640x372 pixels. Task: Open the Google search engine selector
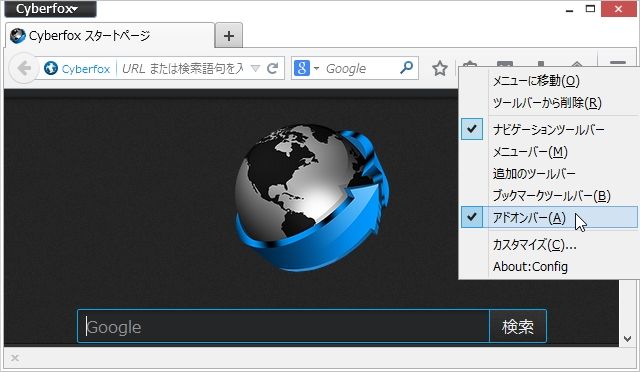pyautogui.click(x=306, y=68)
